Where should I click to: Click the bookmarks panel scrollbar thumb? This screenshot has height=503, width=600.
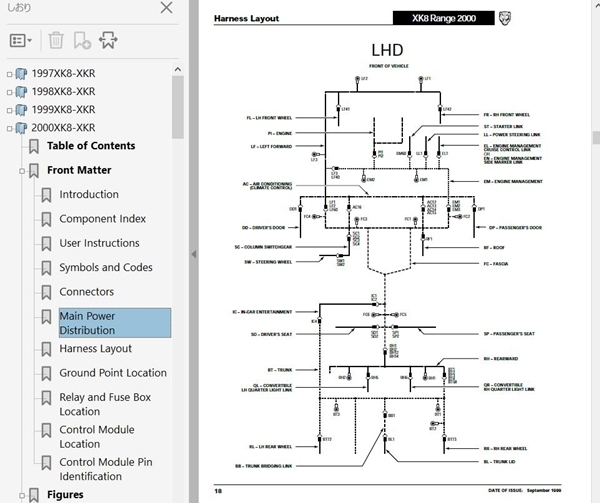(x=178, y=107)
